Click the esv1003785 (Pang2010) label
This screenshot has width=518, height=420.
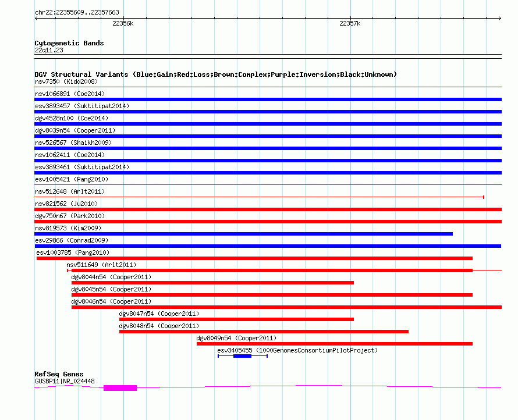coord(73,252)
